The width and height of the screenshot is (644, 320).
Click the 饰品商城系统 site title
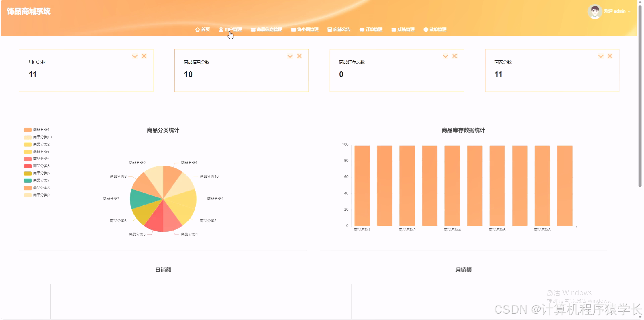click(29, 11)
